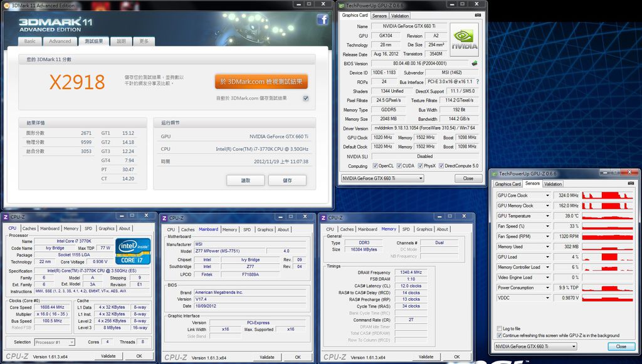The width and height of the screenshot is (642, 364).
Task: Open Validation tab in GPU-Z Graphics Card window
Action: [x=400, y=16]
